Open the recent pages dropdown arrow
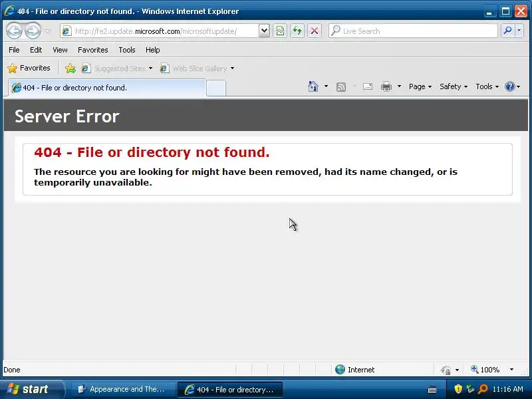 [47, 31]
